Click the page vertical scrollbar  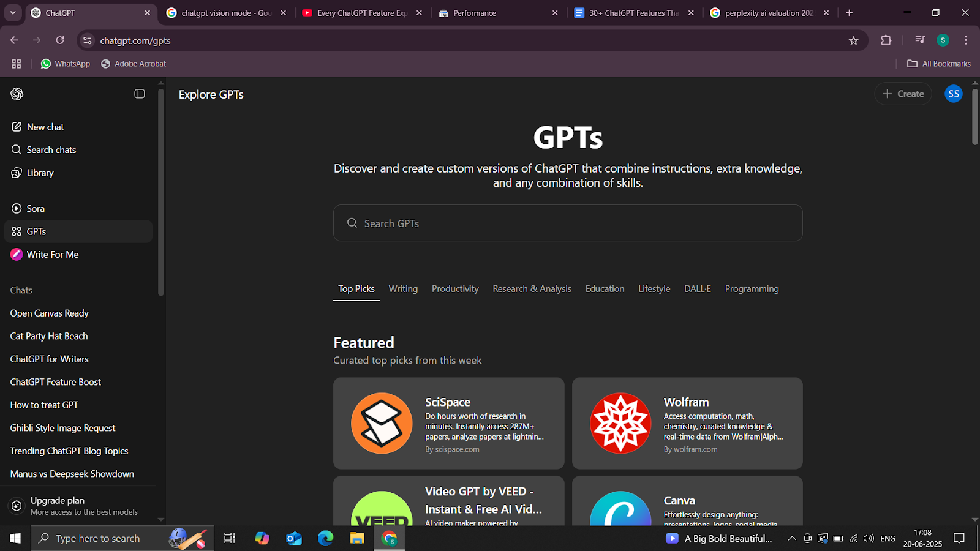pyautogui.click(x=975, y=116)
